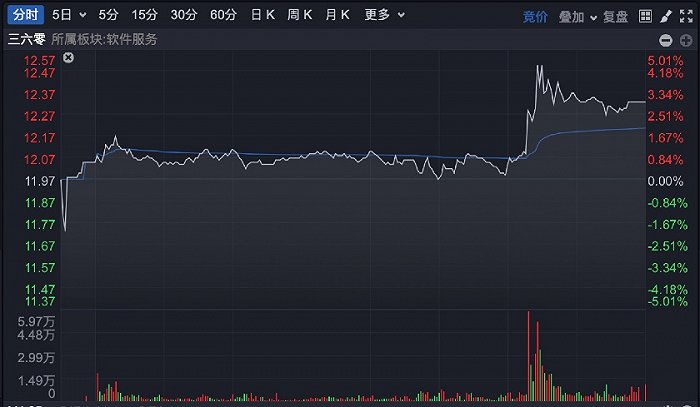Click the fullscreen expand icon
Viewport: 700px width, 407px height.
[686, 17]
